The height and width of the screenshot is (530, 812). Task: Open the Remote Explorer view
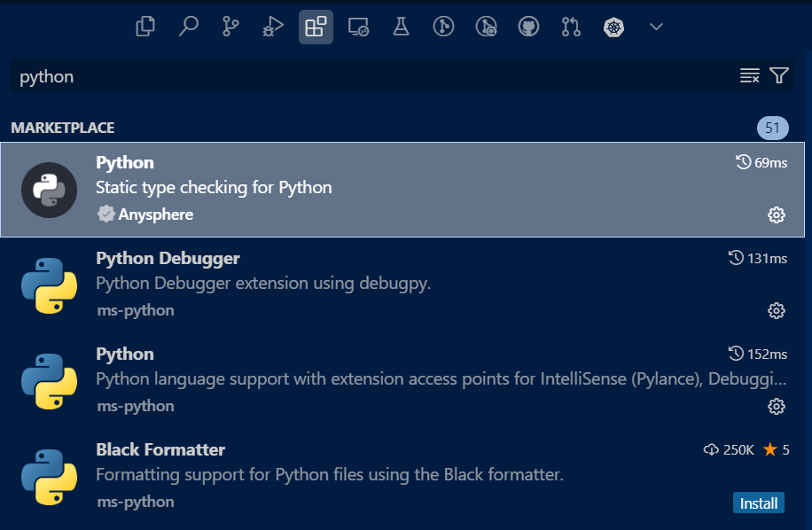click(x=358, y=27)
